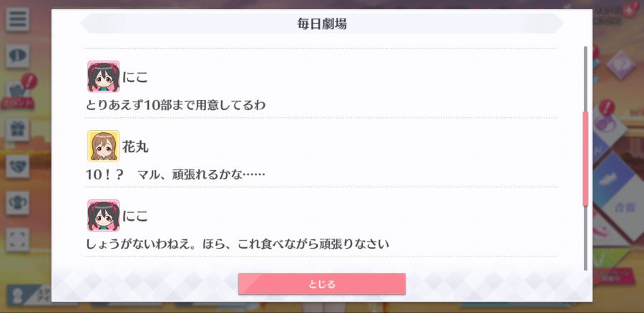Select the line とりあえず10部まで用意してるわ
644x313 pixels.
[175, 106]
